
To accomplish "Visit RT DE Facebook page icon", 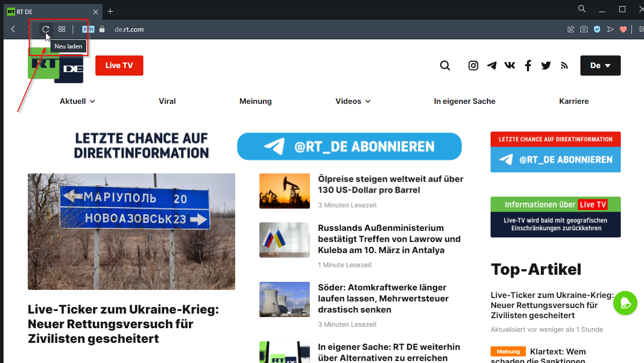I will point(528,66).
